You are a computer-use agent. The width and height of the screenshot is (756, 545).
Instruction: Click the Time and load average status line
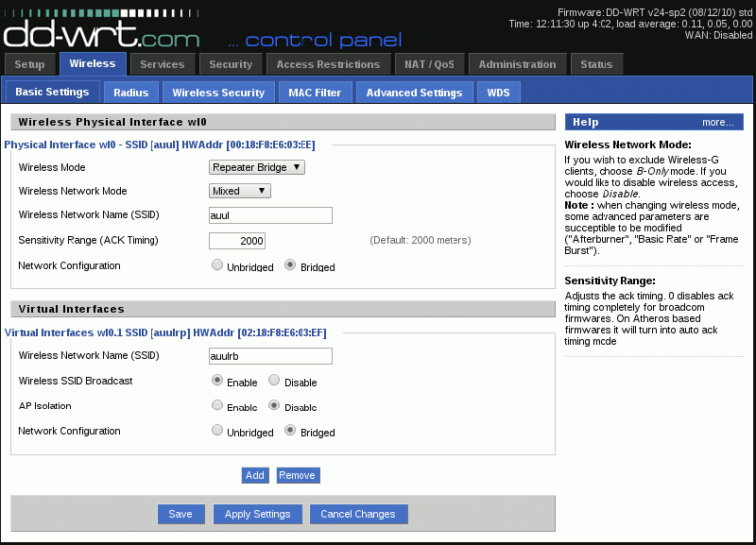[x=630, y=25]
